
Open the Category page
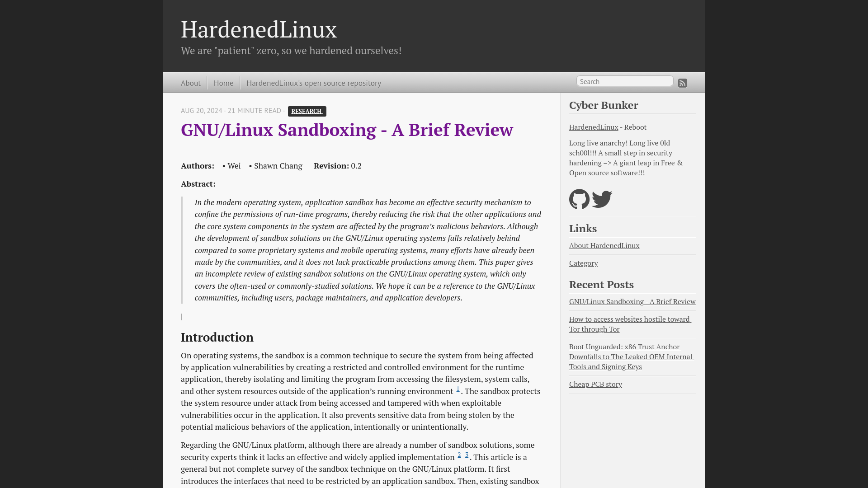coord(583,263)
